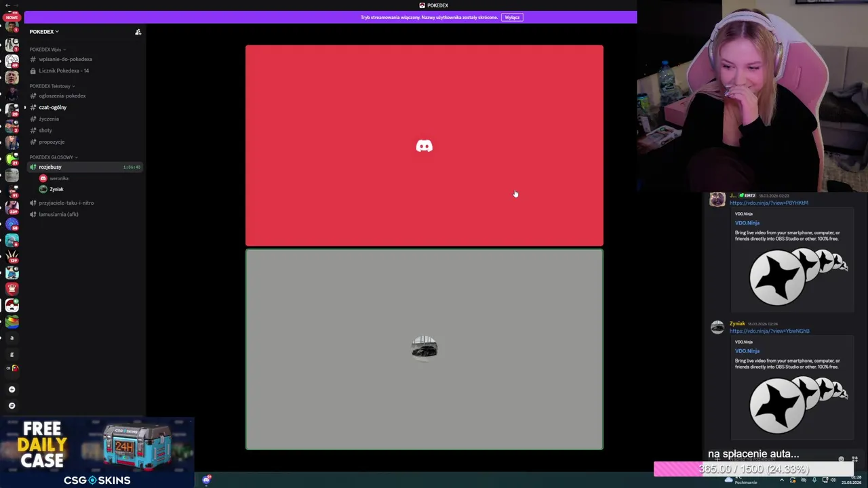868x488 pixels.
Task: Click the red Discord video tile
Action: point(424,146)
